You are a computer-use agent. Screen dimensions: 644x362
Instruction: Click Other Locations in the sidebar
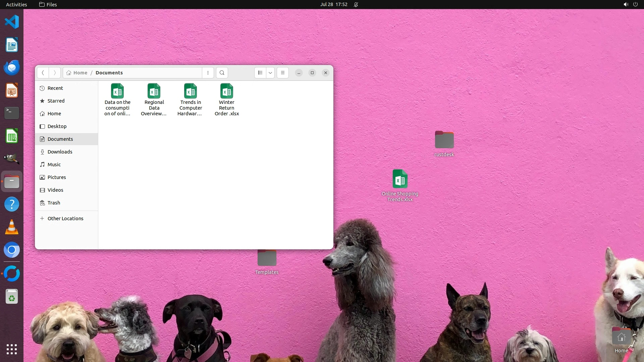(x=65, y=219)
